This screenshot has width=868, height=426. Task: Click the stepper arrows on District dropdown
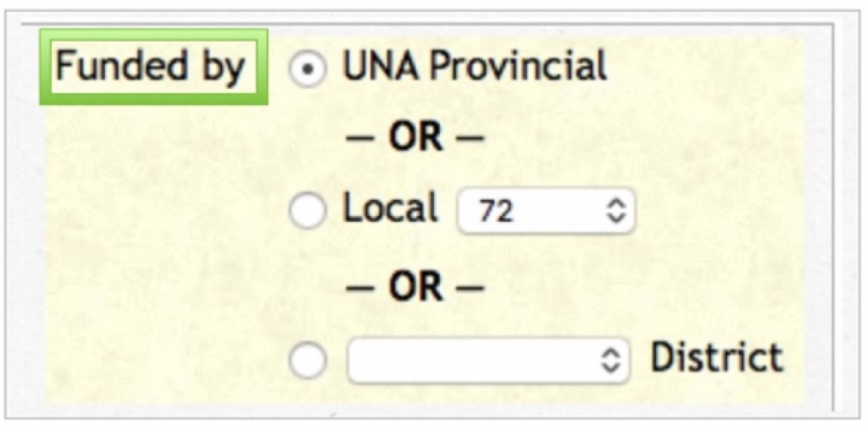coord(609,361)
